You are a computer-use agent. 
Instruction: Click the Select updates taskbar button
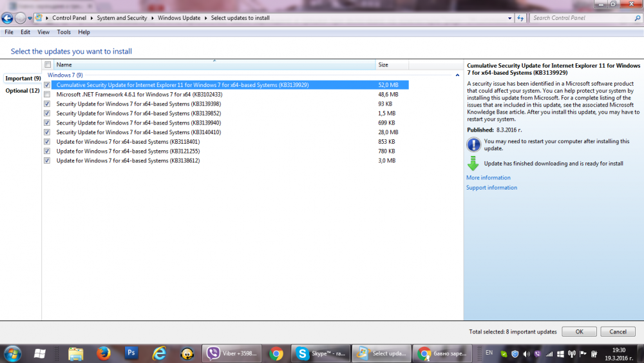[381, 353]
